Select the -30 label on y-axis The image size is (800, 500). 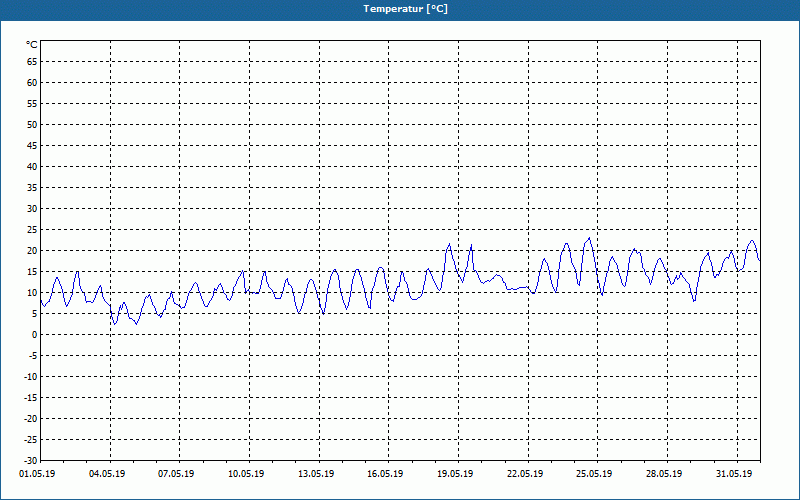[31, 461]
